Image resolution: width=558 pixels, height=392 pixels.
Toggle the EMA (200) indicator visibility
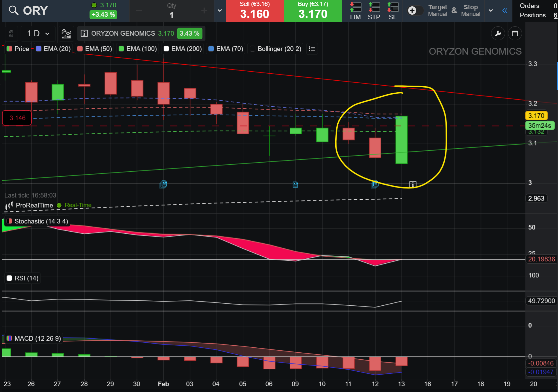click(166, 49)
